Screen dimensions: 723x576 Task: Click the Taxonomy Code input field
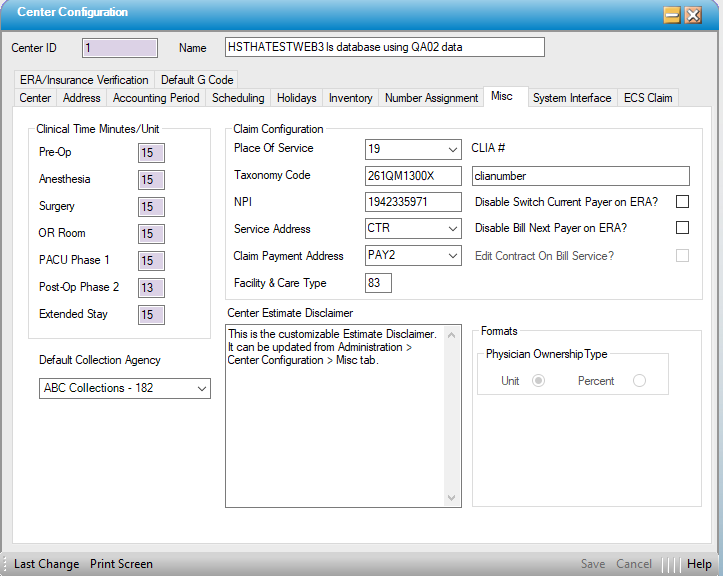point(412,176)
